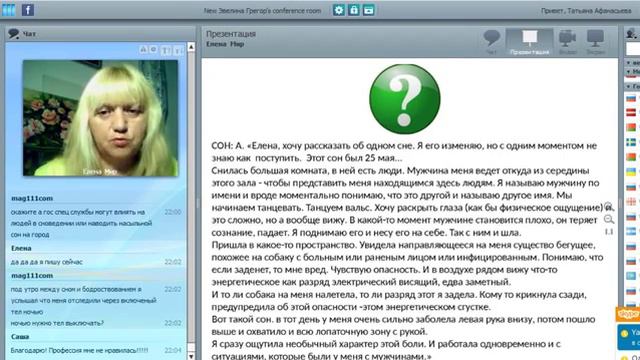Click the conference room title in the top bar
Screen dimensions: 640x360
(262, 11)
